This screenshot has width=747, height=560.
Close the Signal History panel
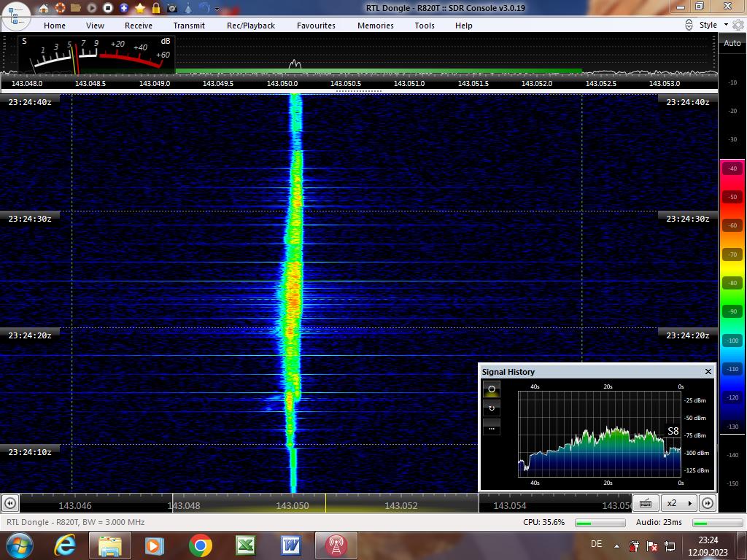click(x=708, y=371)
